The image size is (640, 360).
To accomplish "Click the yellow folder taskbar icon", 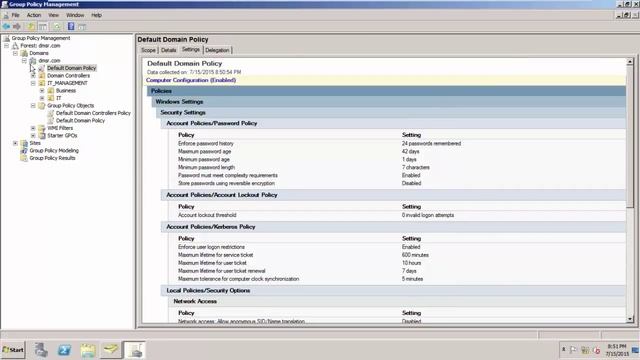I will 111,350.
